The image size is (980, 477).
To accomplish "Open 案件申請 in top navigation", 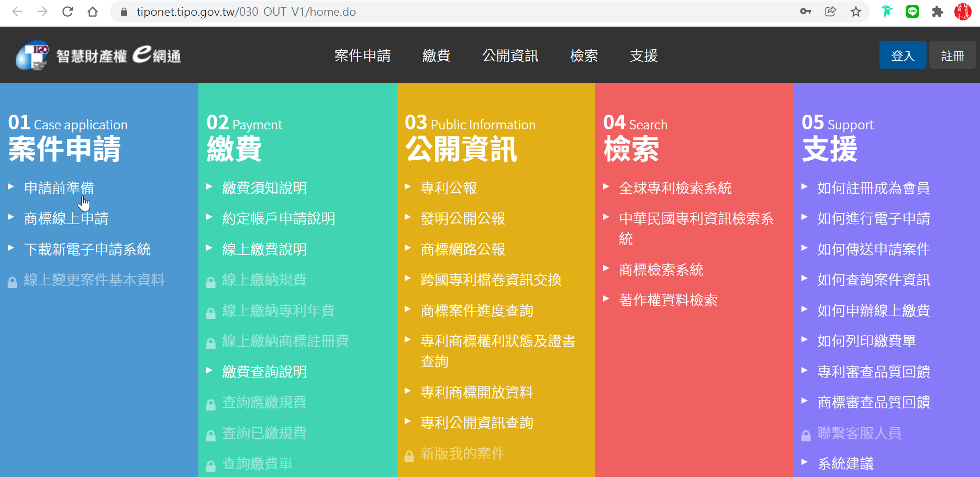I will pos(362,56).
